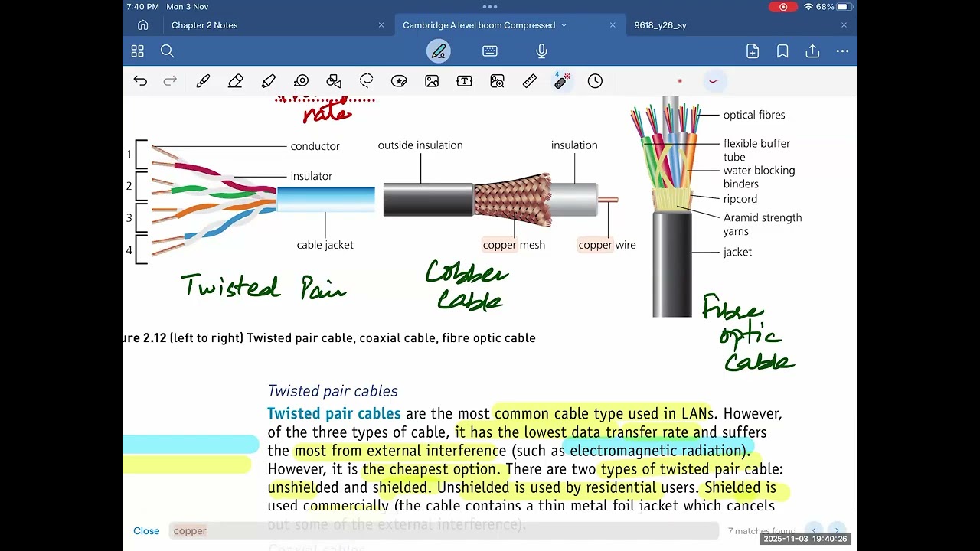Open the Home library icon
Image resolution: width=980 pixels, height=551 pixels.
(142, 25)
